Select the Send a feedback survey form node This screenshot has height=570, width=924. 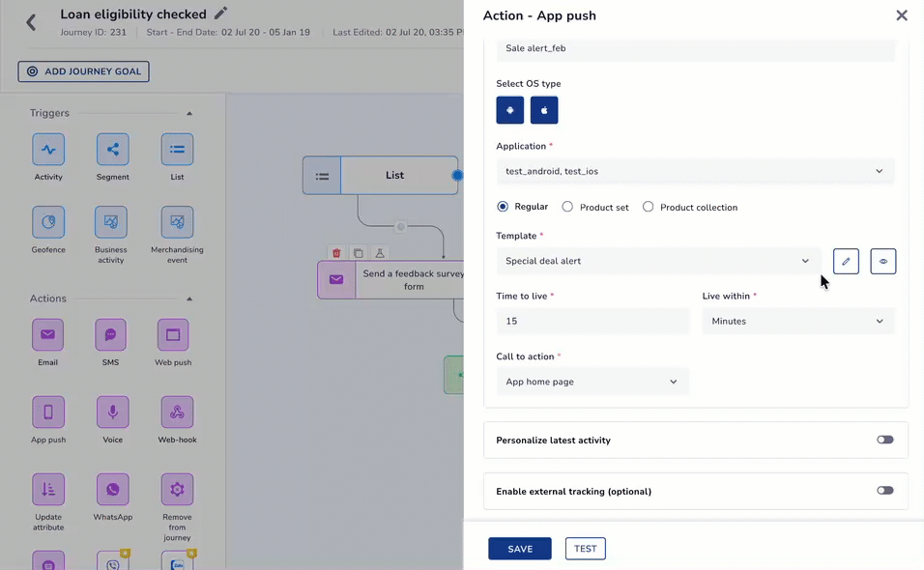(390, 280)
